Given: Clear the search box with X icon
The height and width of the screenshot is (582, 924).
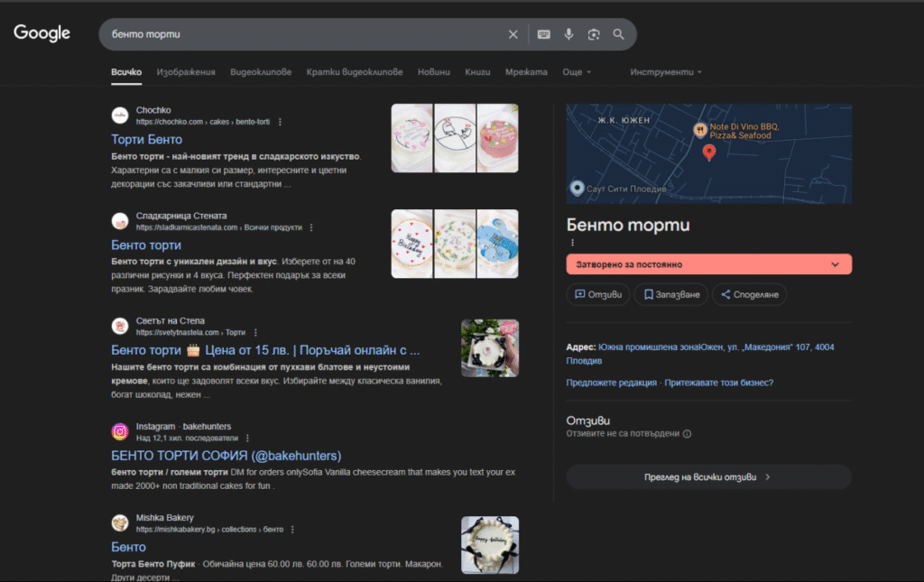Looking at the screenshot, I should click(513, 34).
